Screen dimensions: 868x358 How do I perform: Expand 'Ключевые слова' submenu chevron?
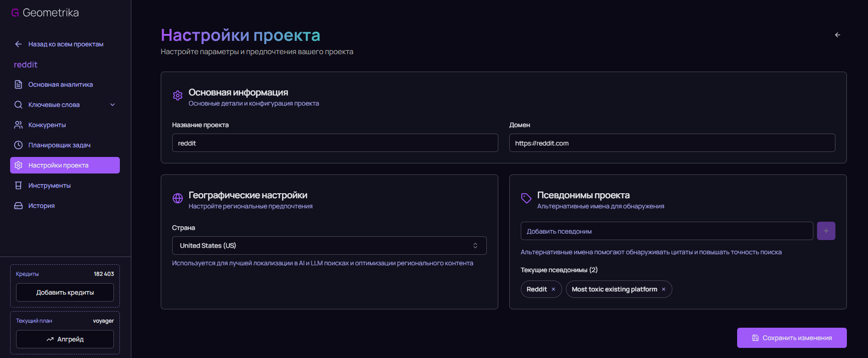tap(113, 105)
